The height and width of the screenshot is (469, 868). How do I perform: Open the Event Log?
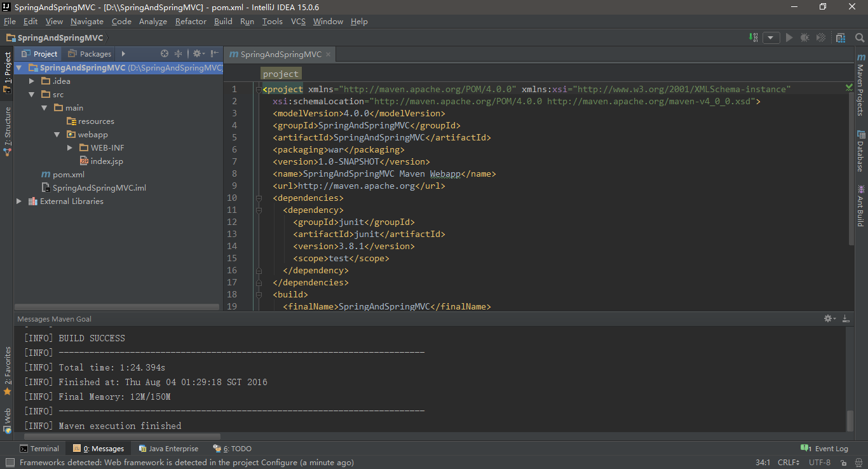[x=825, y=448]
